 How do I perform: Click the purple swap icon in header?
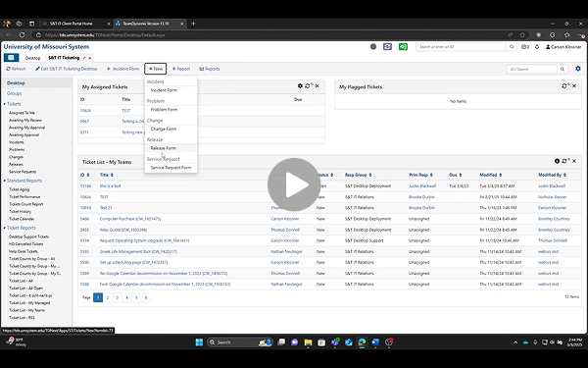click(x=387, y=46)
